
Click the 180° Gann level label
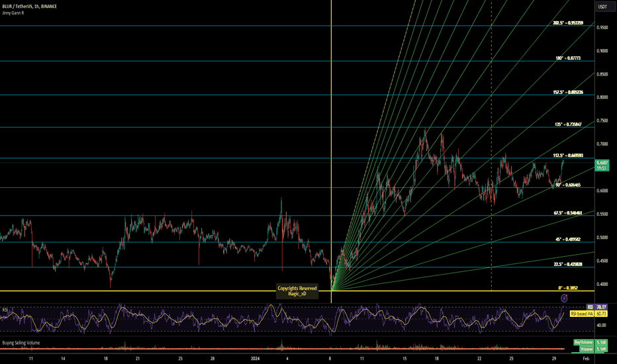click(x=568, y=58)
